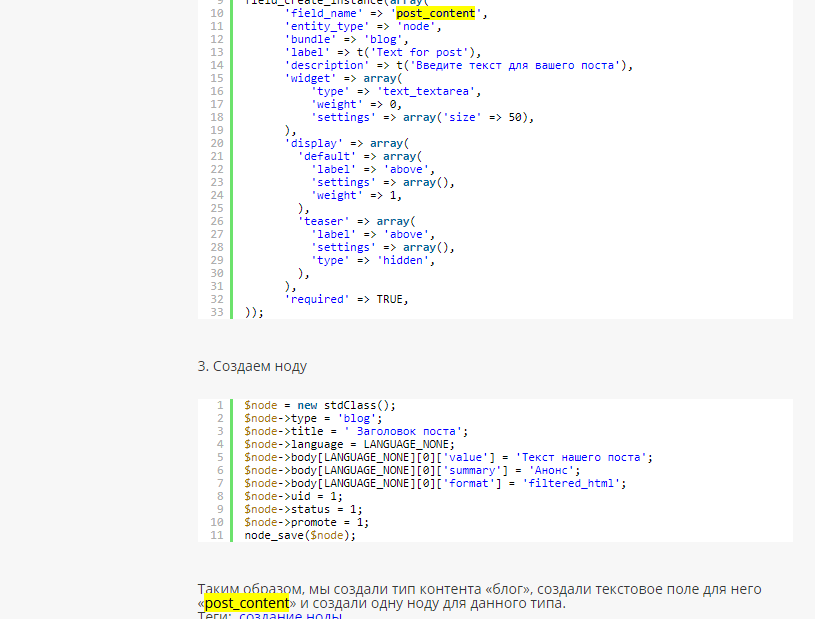Screen dimensions: 815x619
Task: Click line number 11 in second code block
Action: 217,535
